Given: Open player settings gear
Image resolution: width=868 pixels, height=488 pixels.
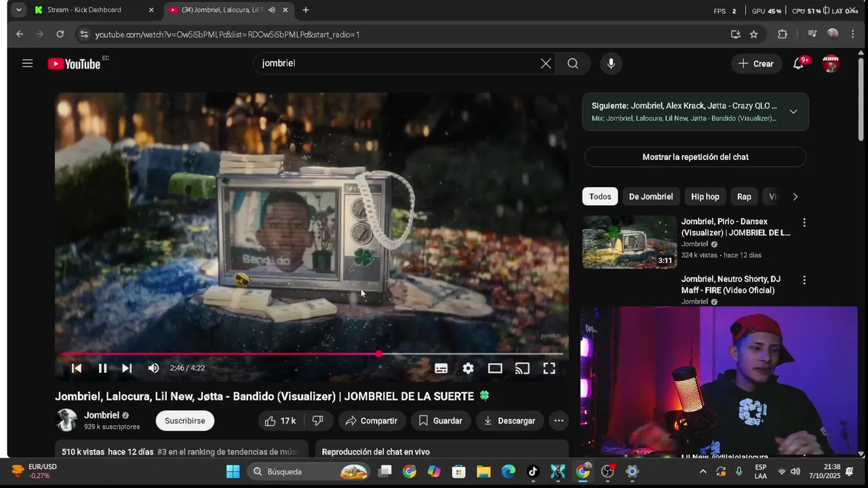Looking at the screenshot, I should pos(468,368).
